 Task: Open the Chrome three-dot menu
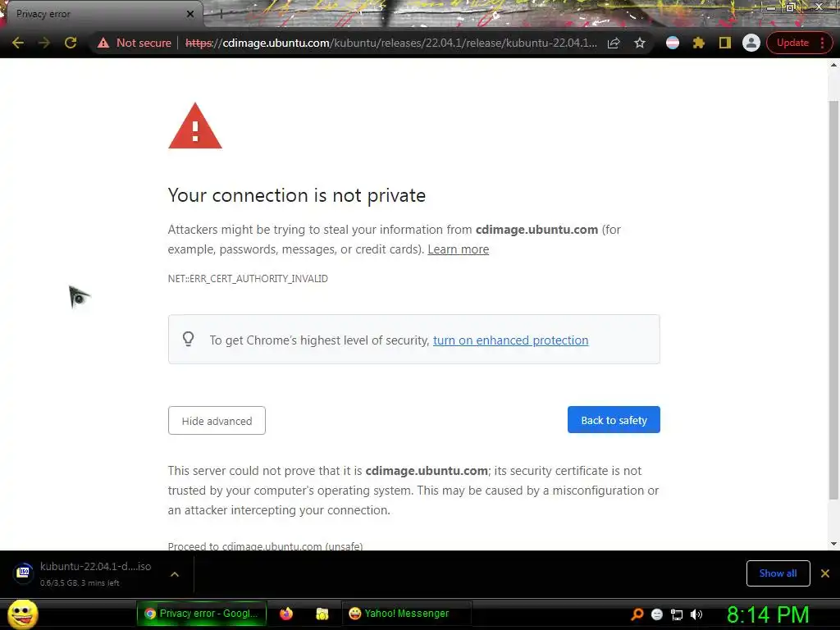coord(823,43)
